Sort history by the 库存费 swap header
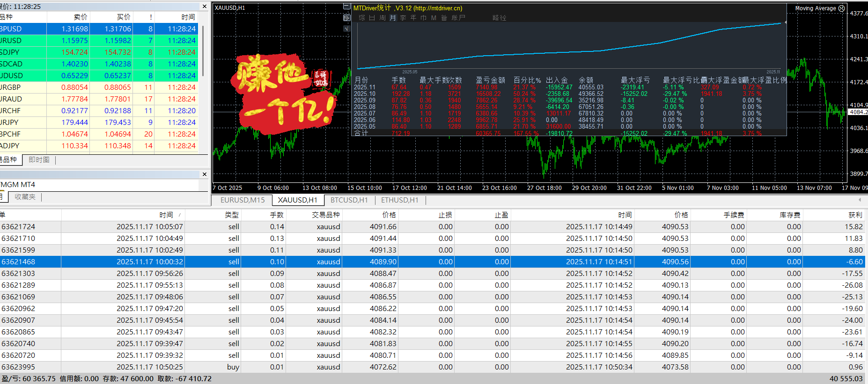The image size is (868, 384). (775, 215)
